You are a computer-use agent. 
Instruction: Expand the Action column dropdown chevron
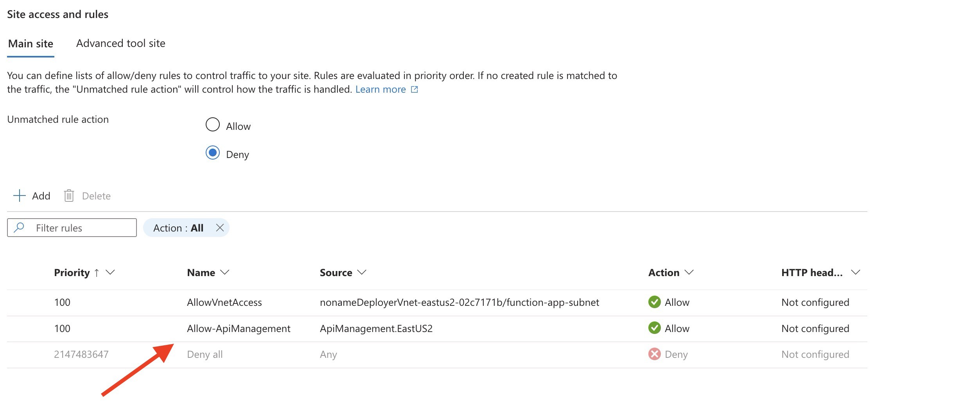[689, 272]
